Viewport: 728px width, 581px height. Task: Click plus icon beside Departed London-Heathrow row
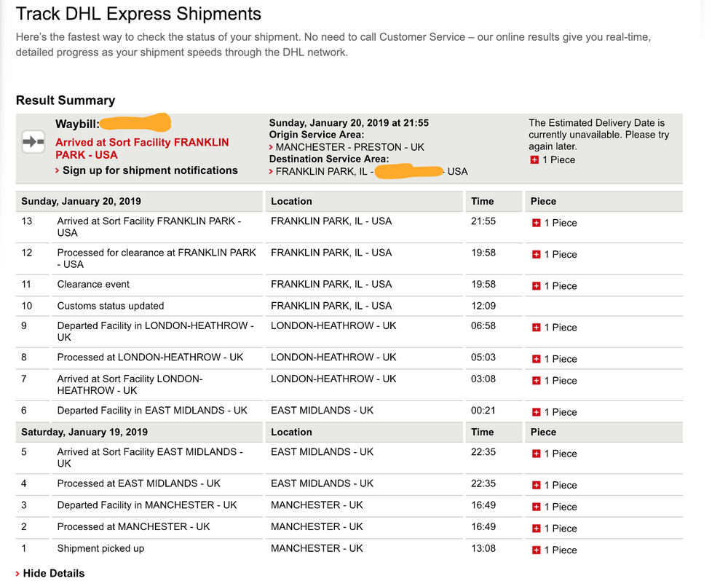[x=537, y=328]
